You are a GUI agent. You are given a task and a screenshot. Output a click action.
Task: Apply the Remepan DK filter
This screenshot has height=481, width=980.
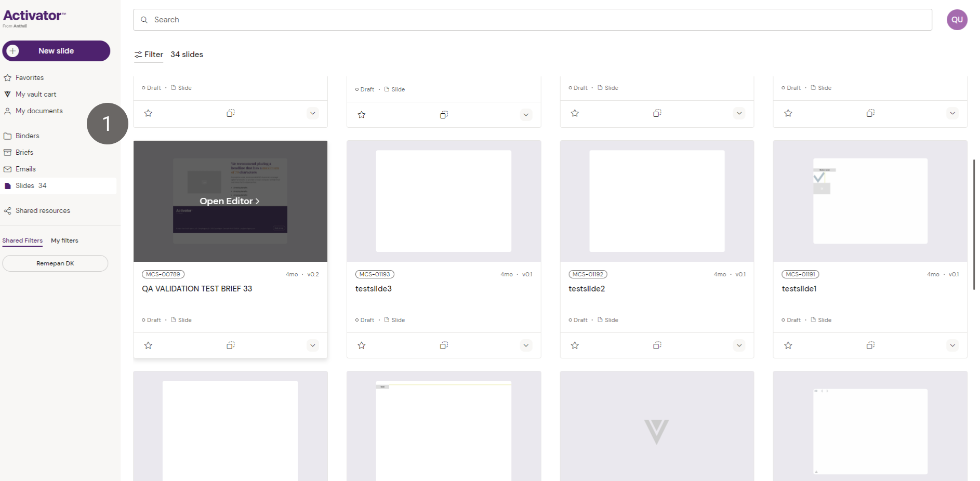point(55,263)
